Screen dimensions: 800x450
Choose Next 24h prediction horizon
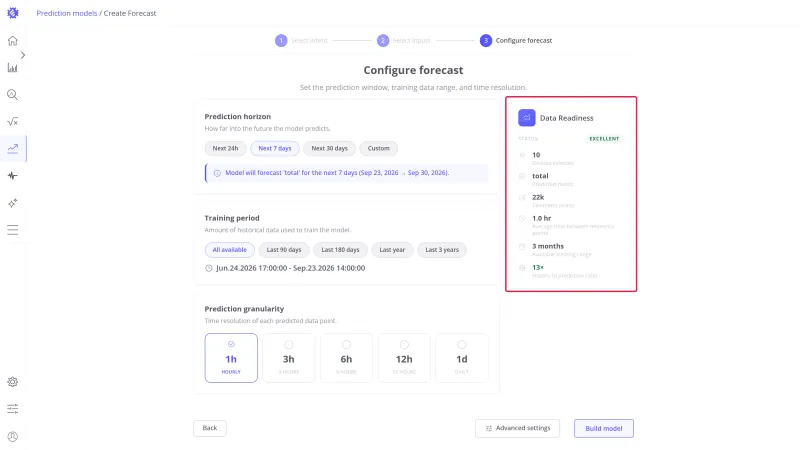click(x=226, y=148)
